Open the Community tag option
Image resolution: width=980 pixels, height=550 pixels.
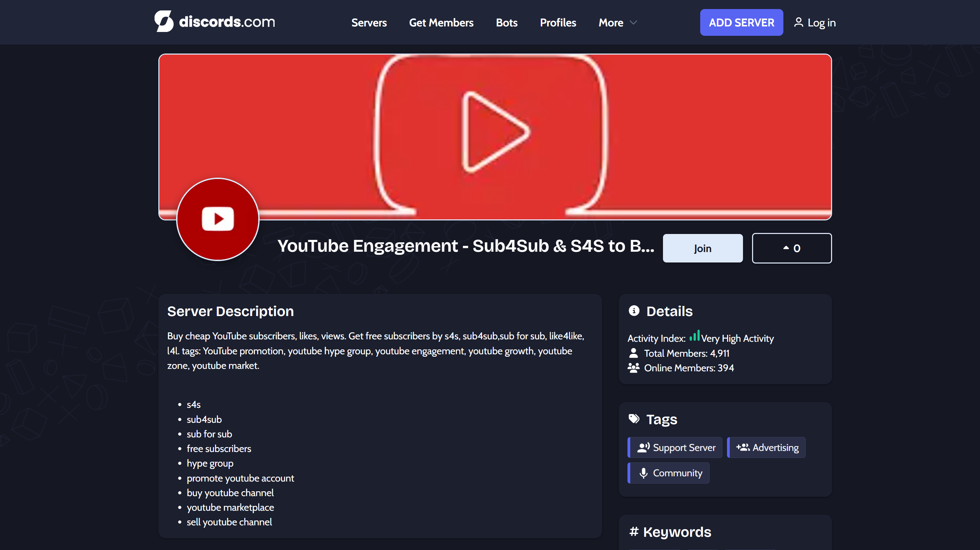[668, 473]
